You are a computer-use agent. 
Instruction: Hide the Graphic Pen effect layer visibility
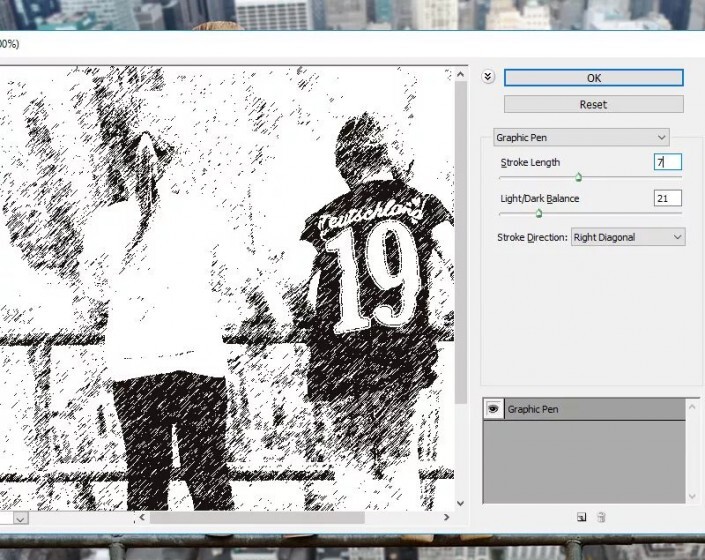point(493,409)
